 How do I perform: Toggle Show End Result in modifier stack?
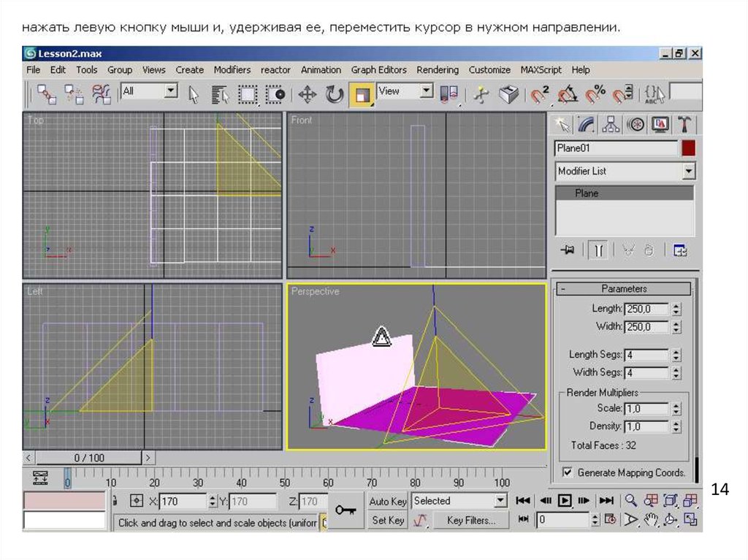point(598,250)
